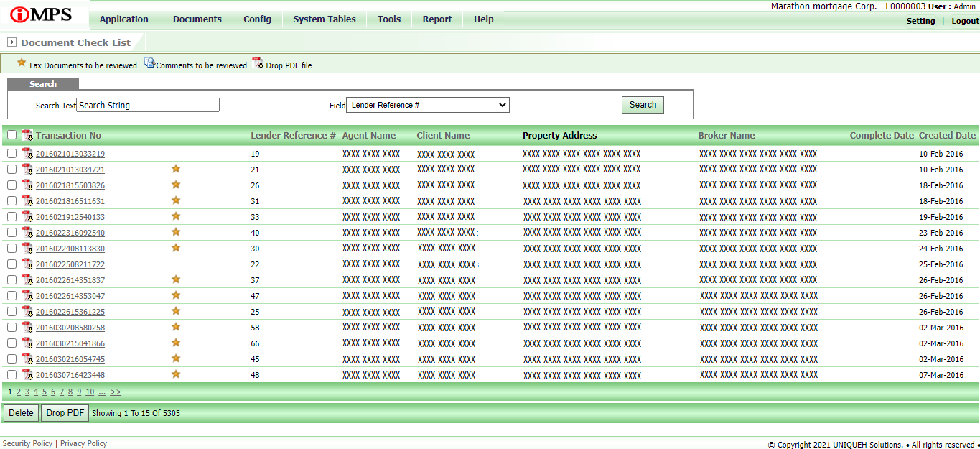
Task: Click the Search Text input field
Action: (x=147, y=105)
